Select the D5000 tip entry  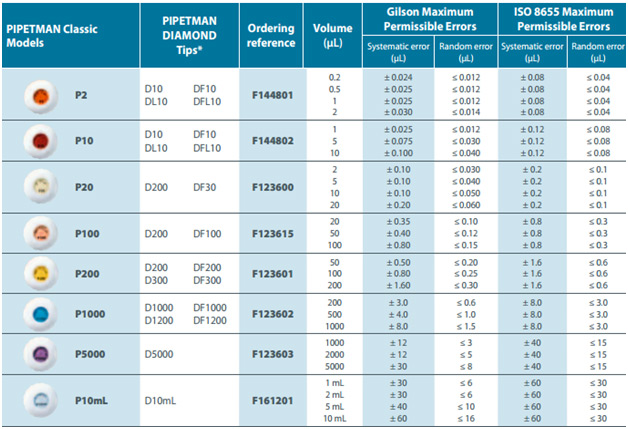click(x=160, y=353)
